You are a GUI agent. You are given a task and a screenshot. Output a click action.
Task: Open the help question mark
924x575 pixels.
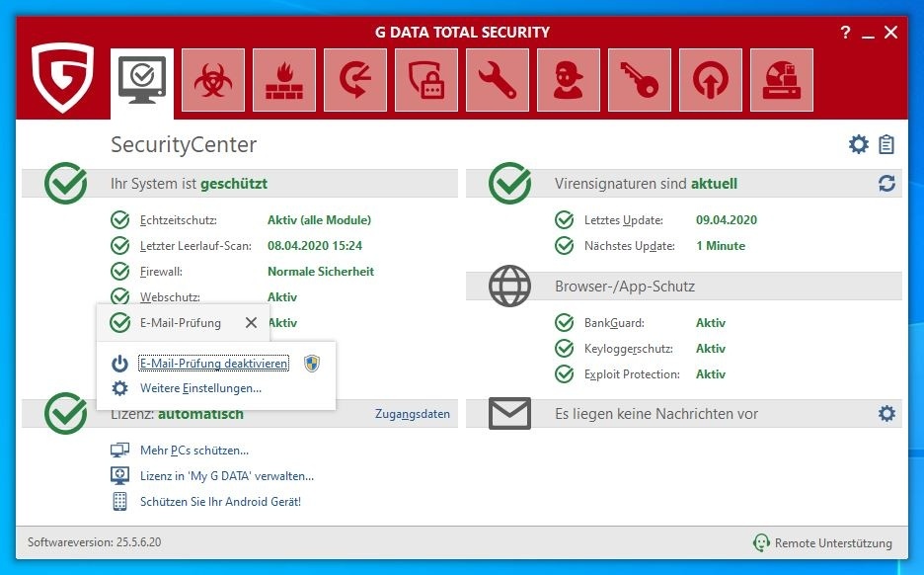[845, 33]
